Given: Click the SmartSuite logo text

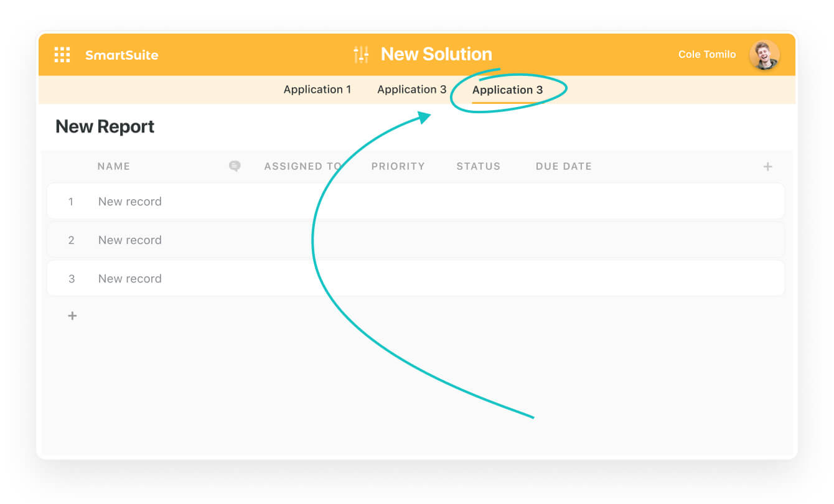Looking at the screenshot, I should (x=122, y=55).
